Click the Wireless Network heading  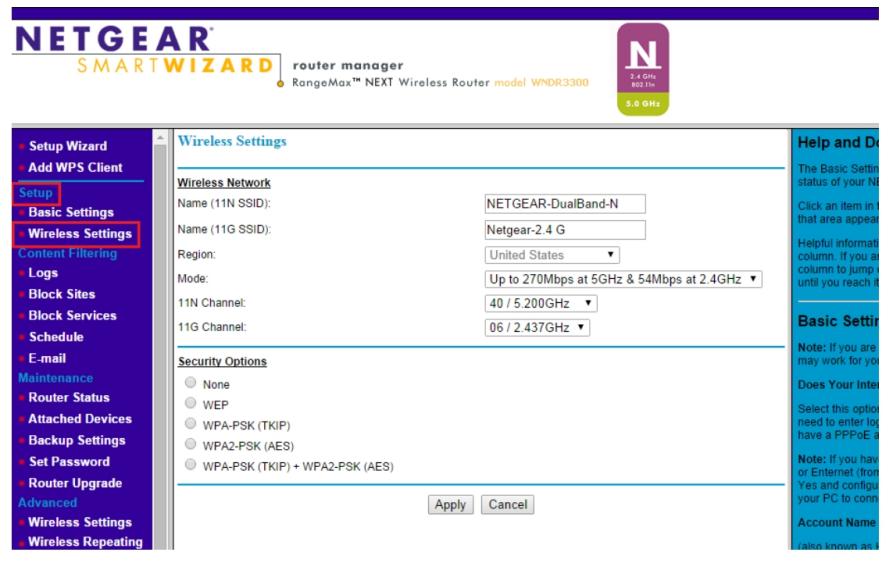224,183
